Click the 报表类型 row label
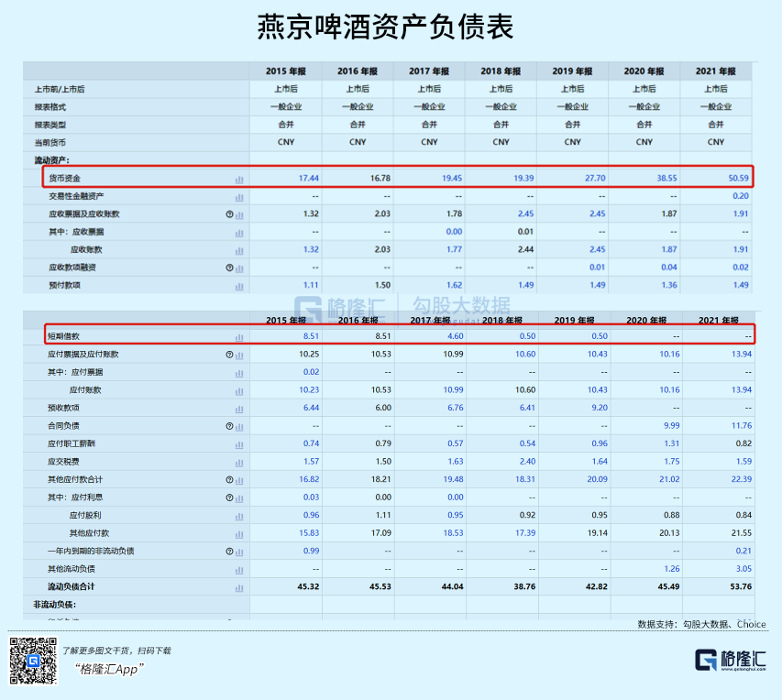 point(50,126)
